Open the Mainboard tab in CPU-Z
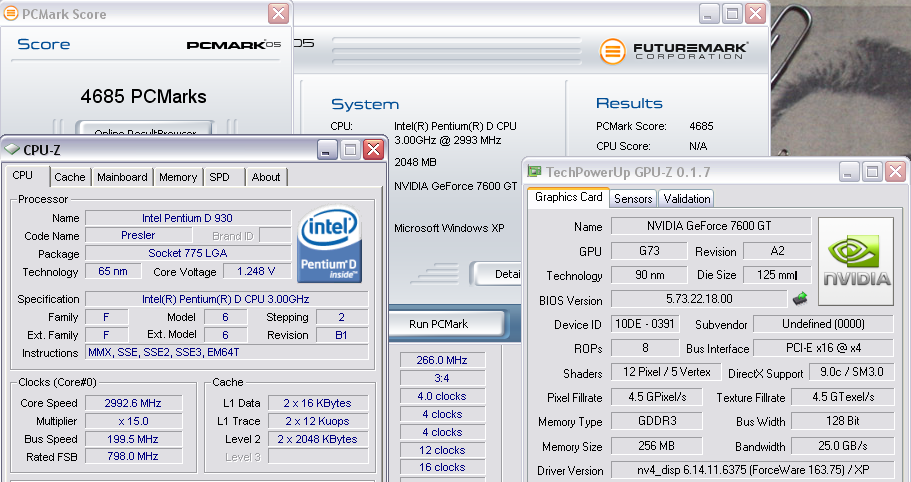911x482 pixels. pos(122,177)
